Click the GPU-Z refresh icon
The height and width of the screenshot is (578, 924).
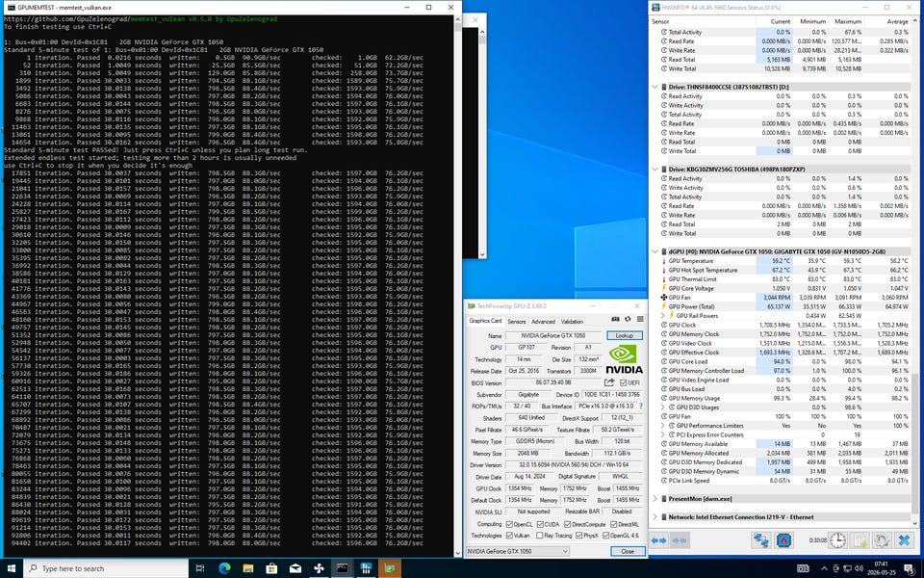coord(628,319)
